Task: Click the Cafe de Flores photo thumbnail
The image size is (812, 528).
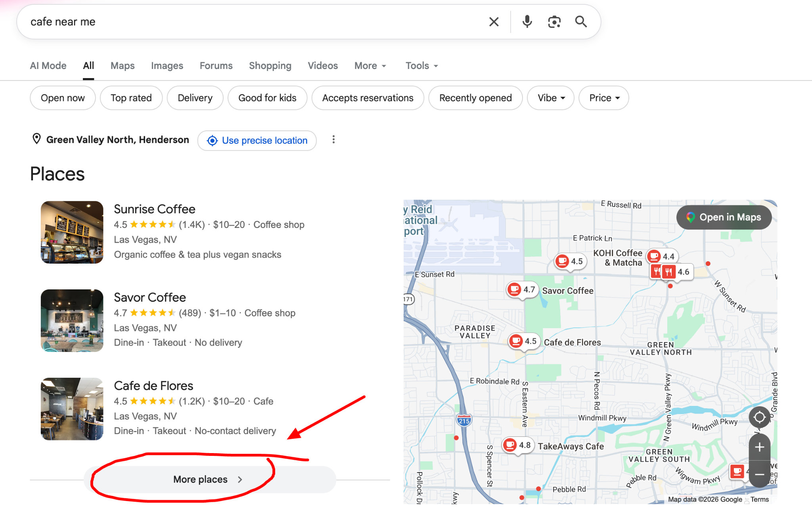Action: [72, 409]
